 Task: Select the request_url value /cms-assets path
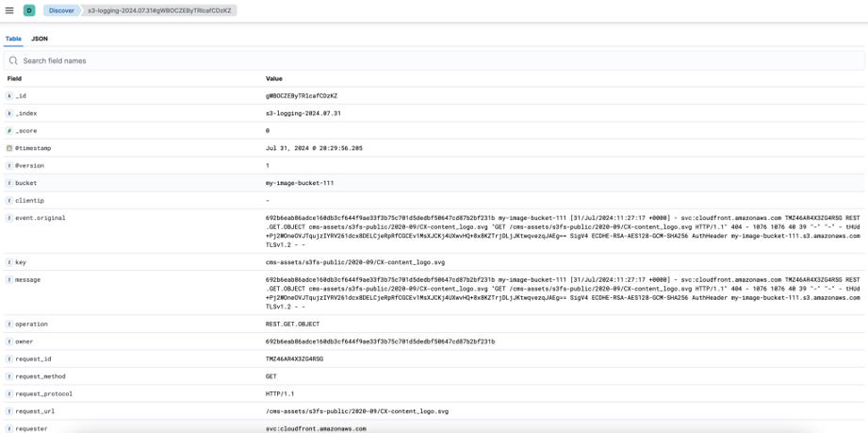tap(357, 411)
